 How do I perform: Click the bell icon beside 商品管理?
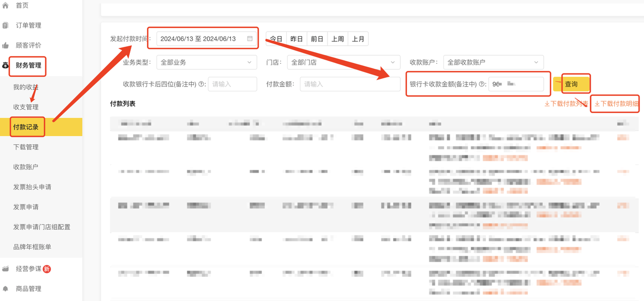[6, 289]
